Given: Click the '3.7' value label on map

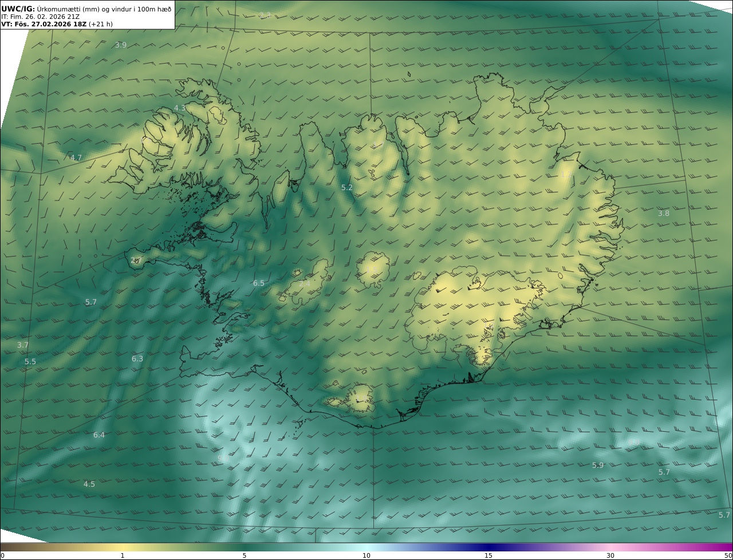Looking at the screenshot, I should tap(23, 345).
